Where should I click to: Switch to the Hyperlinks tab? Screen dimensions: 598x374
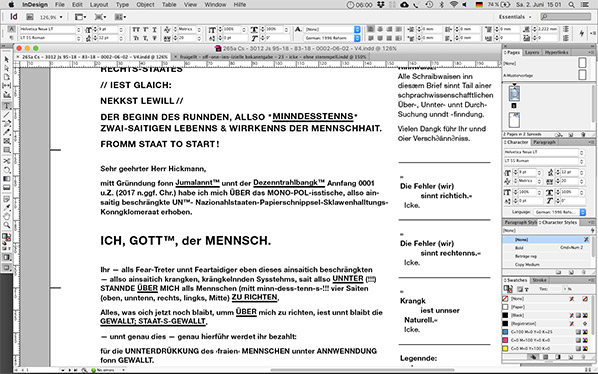click(x=556, y=52)
